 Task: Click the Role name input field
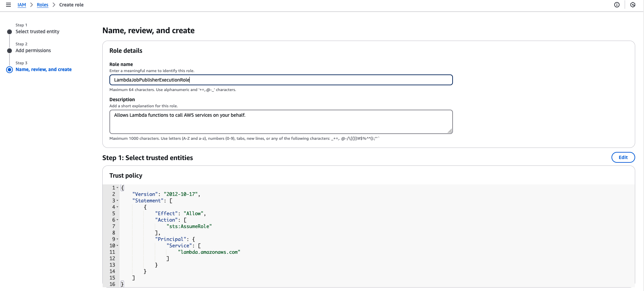281,80
